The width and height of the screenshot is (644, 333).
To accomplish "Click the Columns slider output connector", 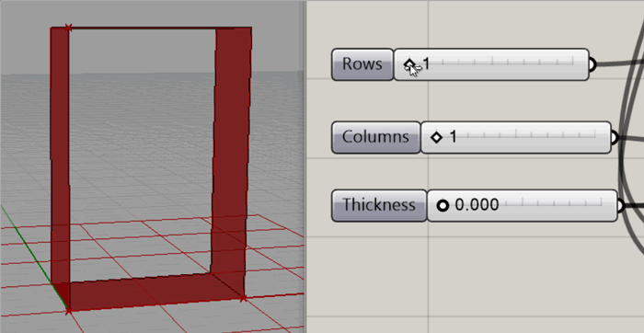I will point(615,138).
